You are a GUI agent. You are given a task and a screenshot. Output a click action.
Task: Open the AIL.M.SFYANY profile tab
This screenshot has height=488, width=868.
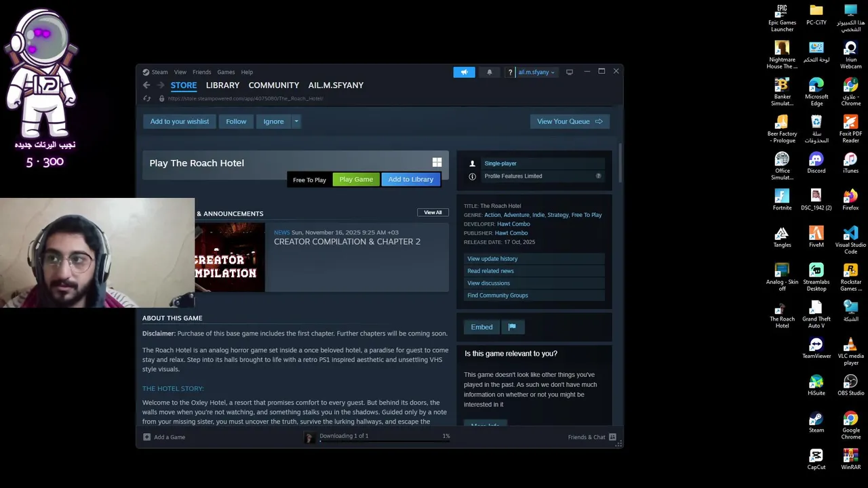(336, 85)
